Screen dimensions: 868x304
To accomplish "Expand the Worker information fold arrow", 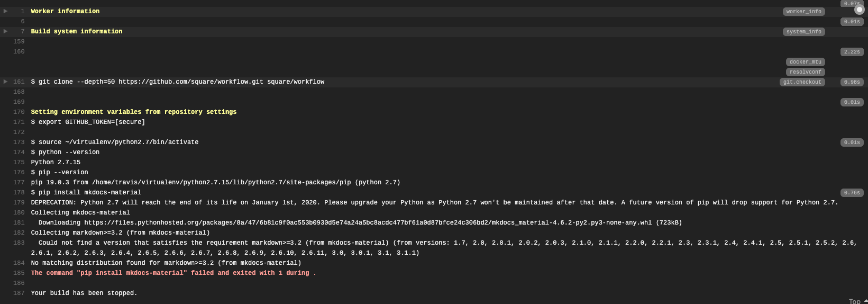I will 6,11.
